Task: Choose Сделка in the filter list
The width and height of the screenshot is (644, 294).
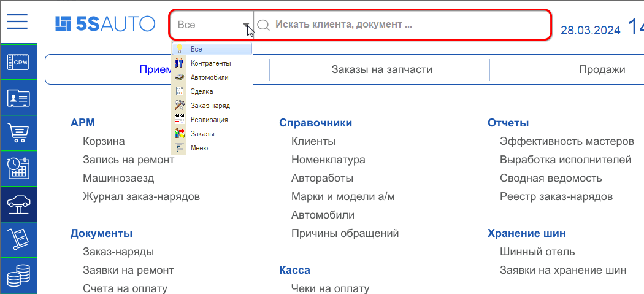Action: pos(212,91)
